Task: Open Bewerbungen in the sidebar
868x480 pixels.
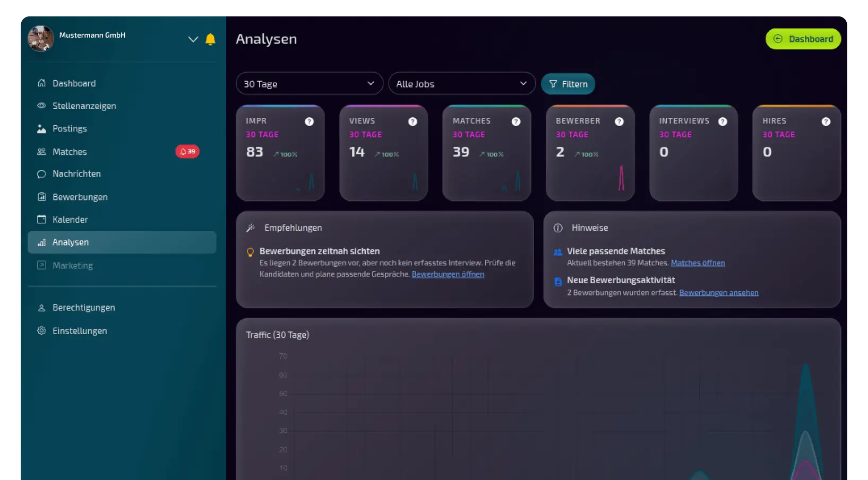Action: 122,197
